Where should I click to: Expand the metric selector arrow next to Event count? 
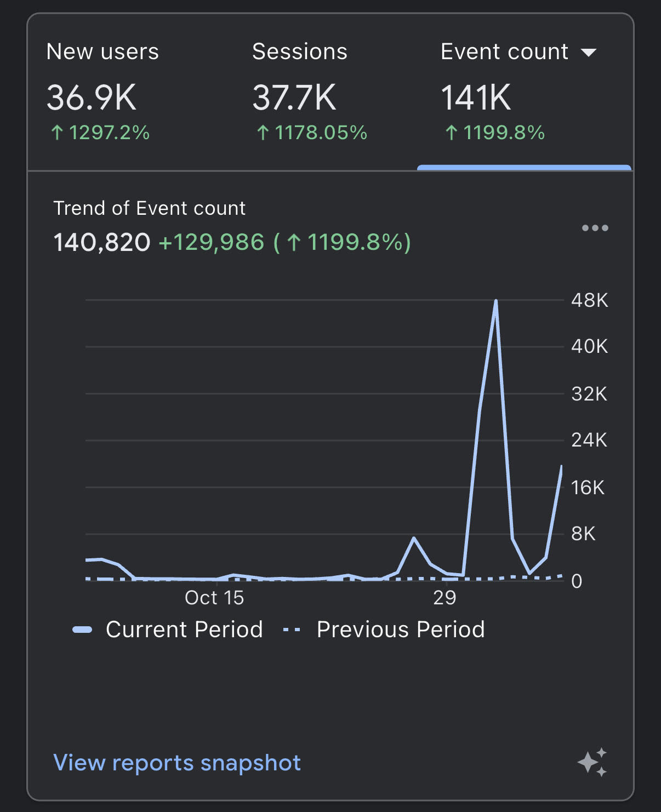[x=588, y=52]
